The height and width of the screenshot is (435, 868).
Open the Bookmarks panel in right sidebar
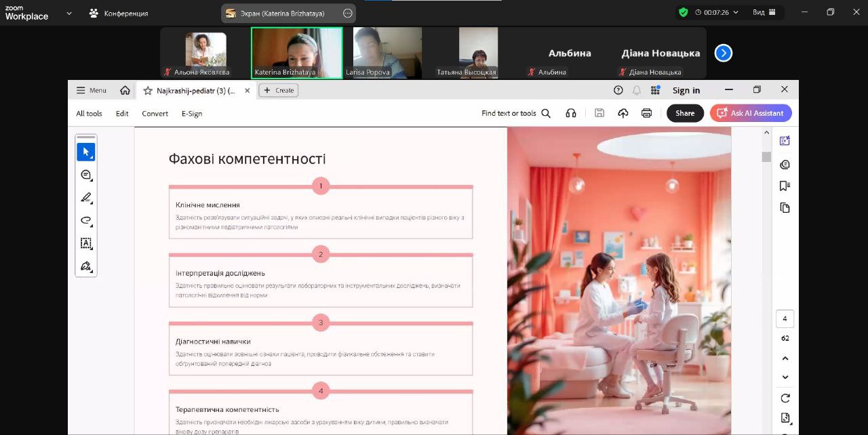pyautogui.click(x=785, y=186)
